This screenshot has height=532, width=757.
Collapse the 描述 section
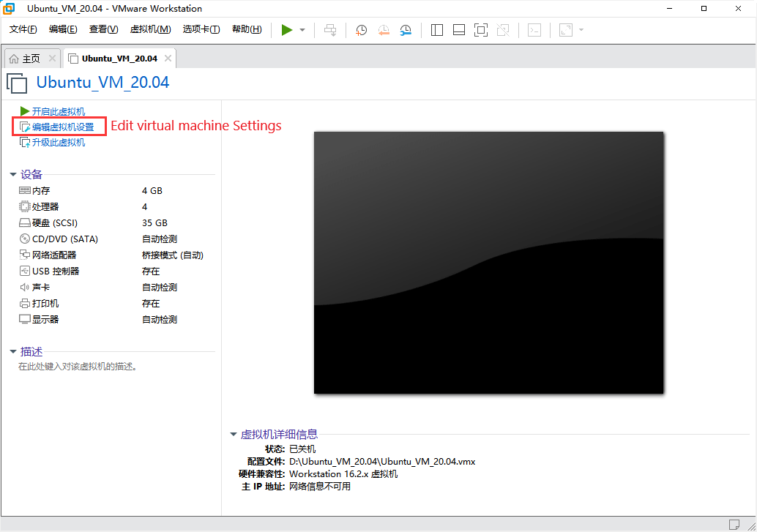pos(13,351)
